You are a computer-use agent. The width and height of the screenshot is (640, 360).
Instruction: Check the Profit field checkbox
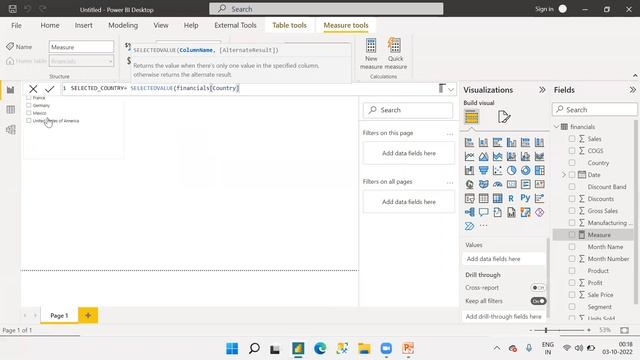[572, 282]
